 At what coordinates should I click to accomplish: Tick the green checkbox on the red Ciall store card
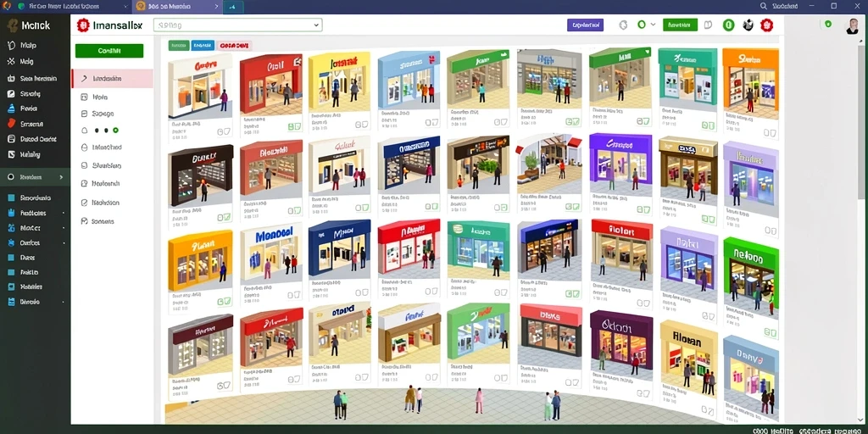(294, 127)
